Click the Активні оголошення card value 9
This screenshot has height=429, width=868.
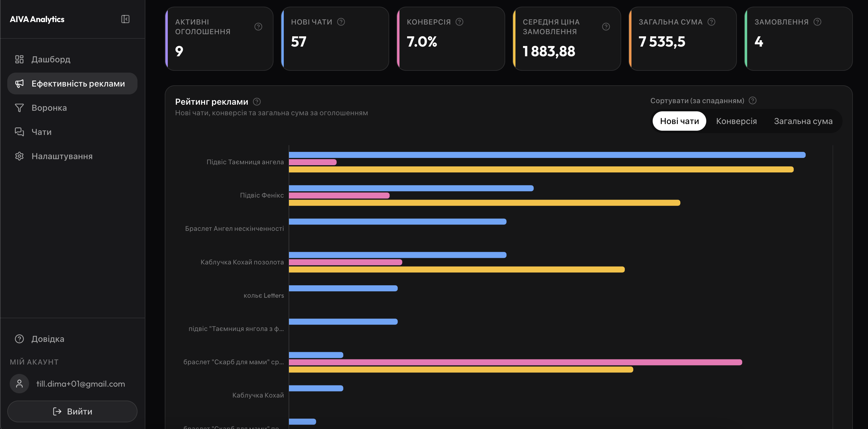tap(179, 51)
